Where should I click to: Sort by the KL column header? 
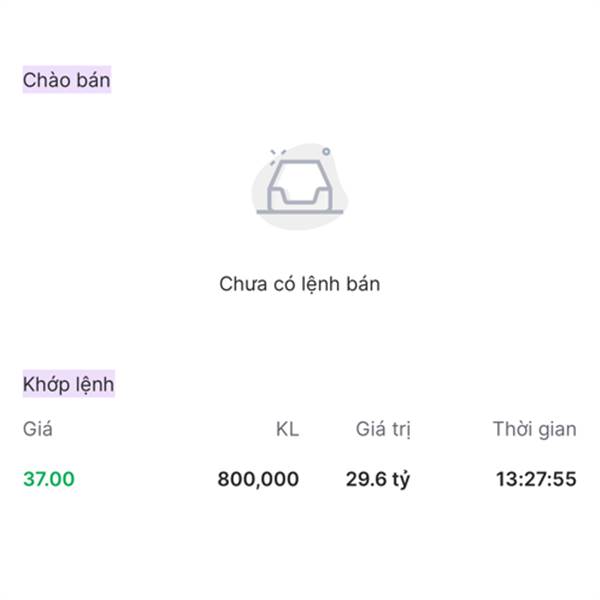point(287,430)
